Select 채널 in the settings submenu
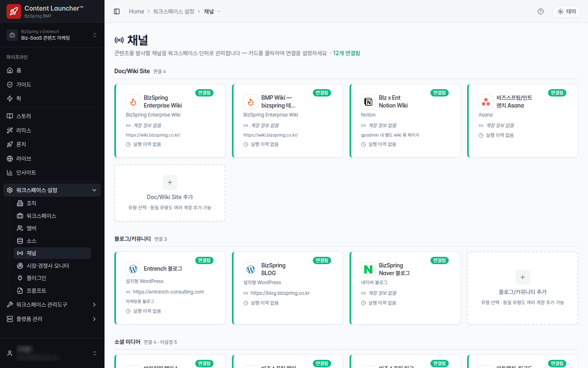 pos(52,253)
